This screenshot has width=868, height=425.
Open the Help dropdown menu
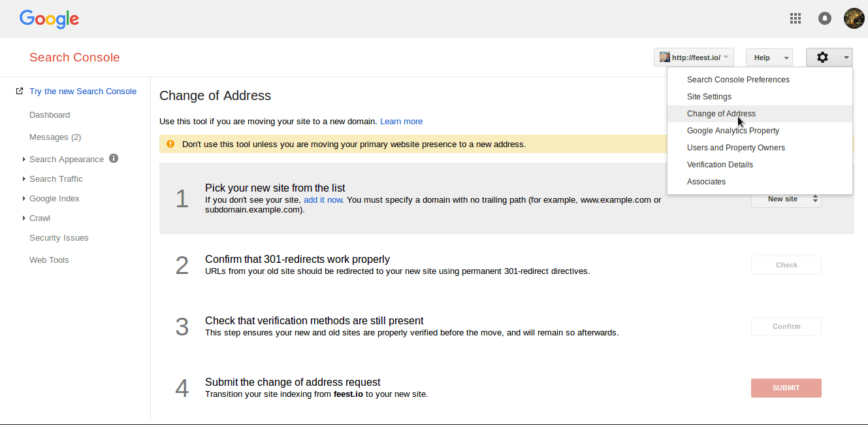tap(769, 58)
